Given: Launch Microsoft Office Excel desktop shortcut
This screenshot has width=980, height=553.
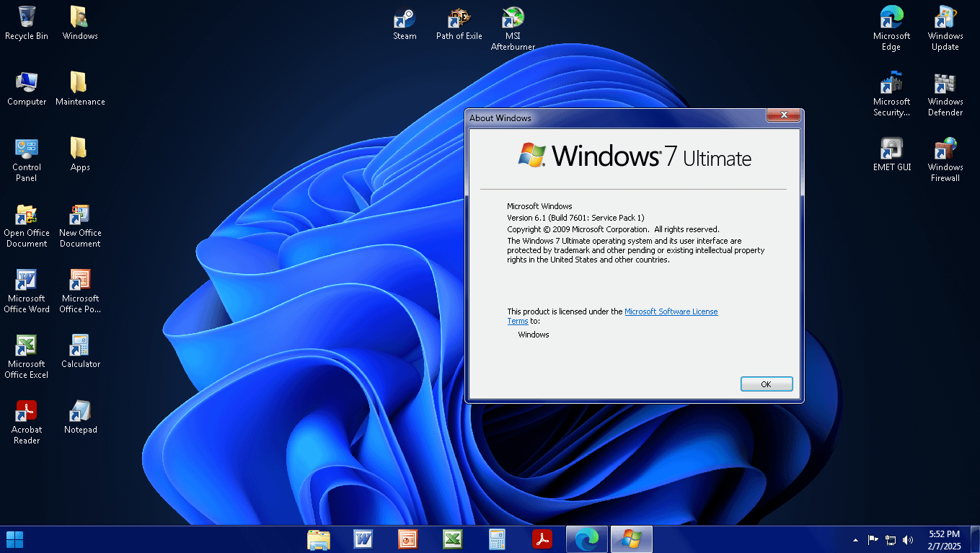Looking at the screenshot, I should [27, 347].
